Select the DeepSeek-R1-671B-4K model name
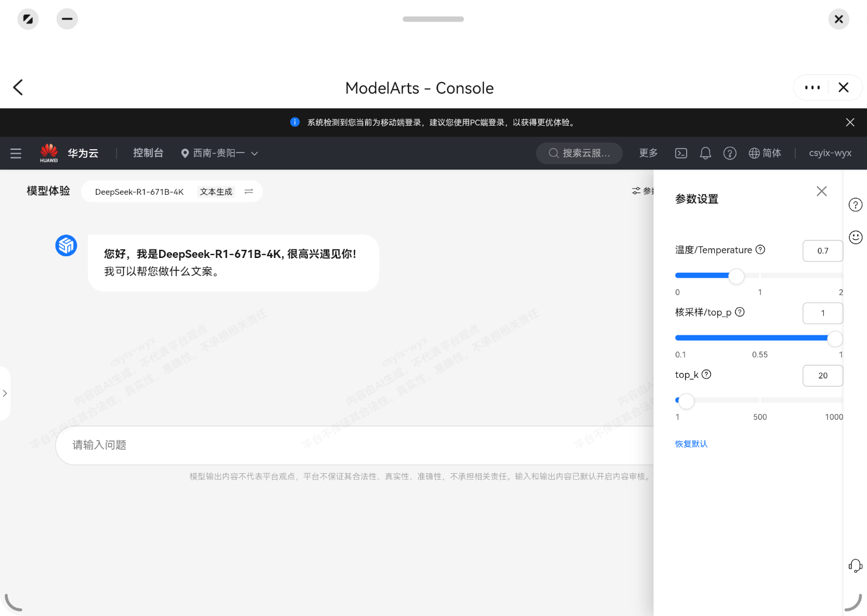Image resolution: width=867 pixels, height=616 pixels. coord(139,192)
